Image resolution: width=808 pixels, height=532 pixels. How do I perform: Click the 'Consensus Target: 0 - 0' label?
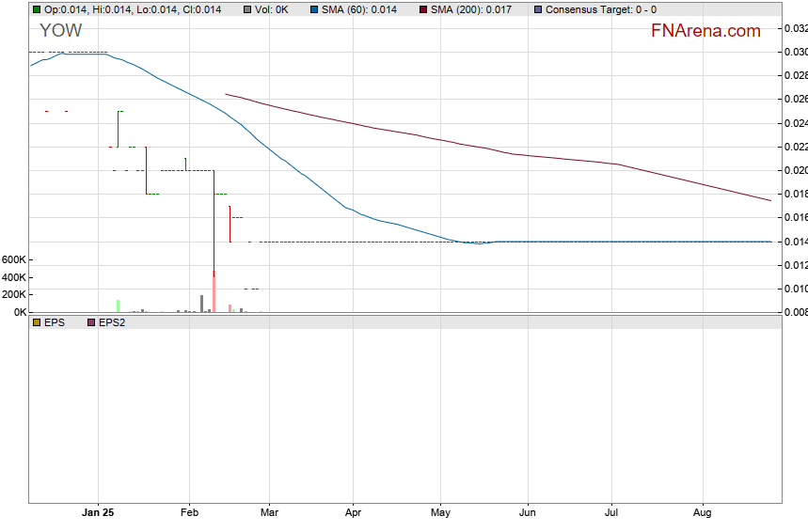601,9
